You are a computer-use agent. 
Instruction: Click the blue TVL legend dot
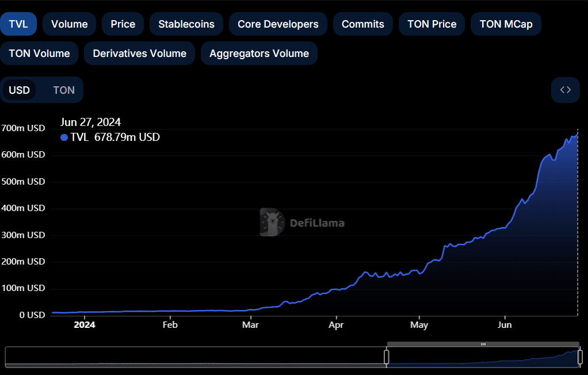coord(64,137)
